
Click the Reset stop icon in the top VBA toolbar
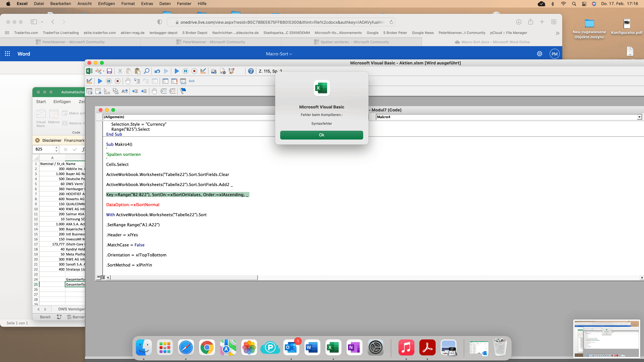[x=194, y=71]
